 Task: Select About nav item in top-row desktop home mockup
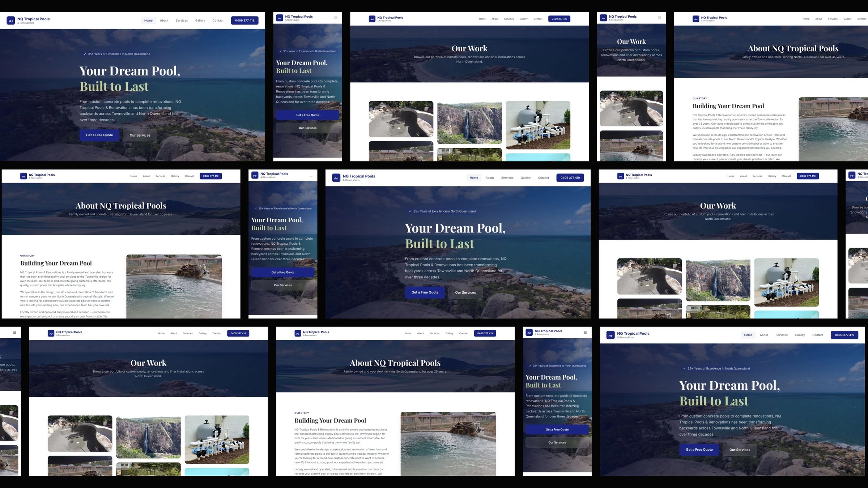(x=164, y=21)
